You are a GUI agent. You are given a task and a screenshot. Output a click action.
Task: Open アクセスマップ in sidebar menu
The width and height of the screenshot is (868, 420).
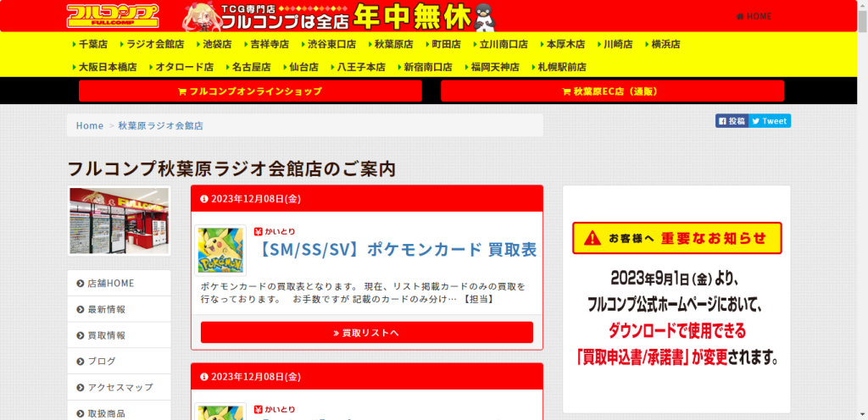click(x=120, y=387)
